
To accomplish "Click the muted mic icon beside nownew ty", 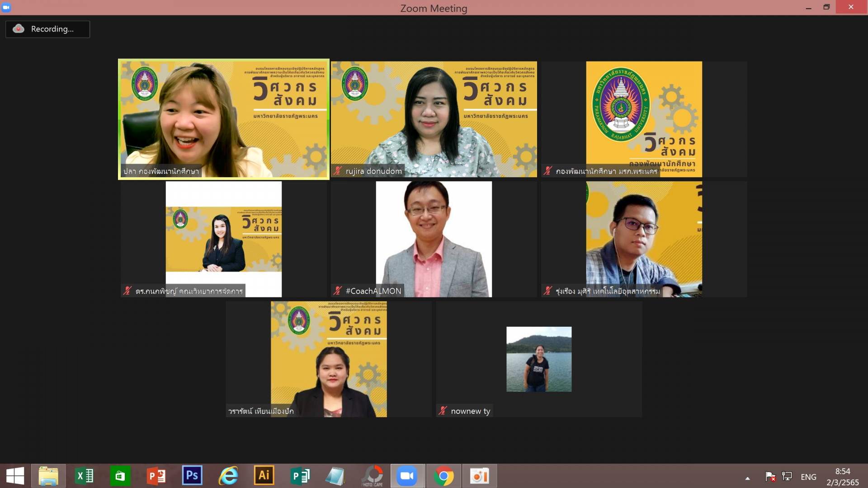I will click(443, 411).
